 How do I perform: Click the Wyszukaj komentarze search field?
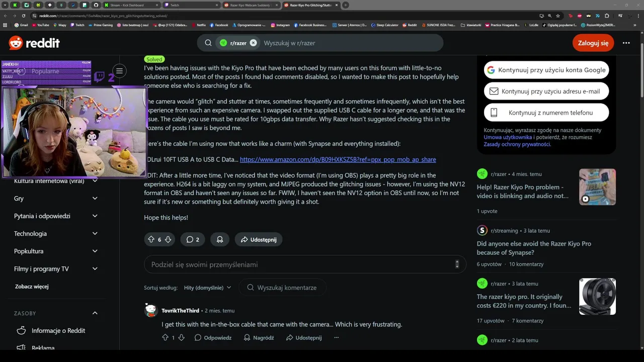click(282, 288)
